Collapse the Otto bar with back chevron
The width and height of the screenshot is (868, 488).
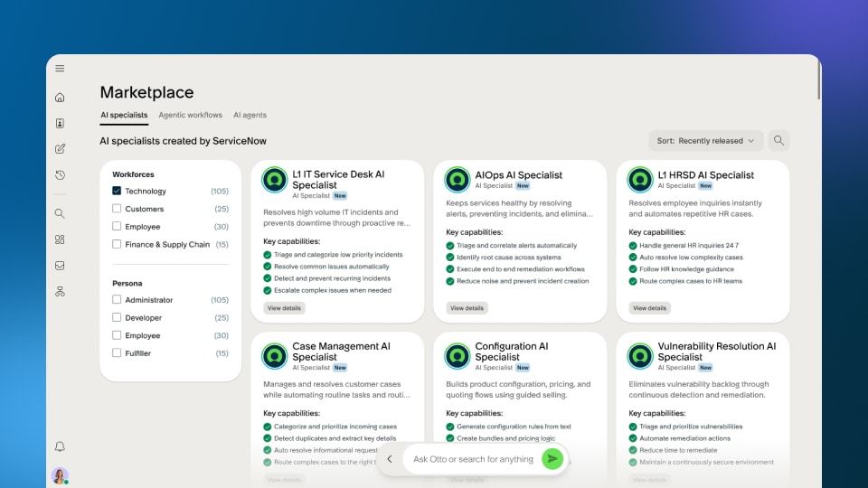(390, 459)
